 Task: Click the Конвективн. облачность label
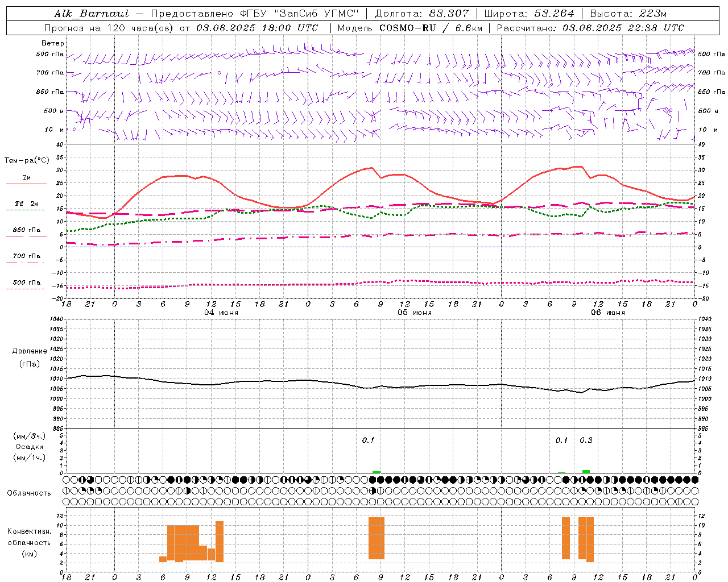point(29,537)
